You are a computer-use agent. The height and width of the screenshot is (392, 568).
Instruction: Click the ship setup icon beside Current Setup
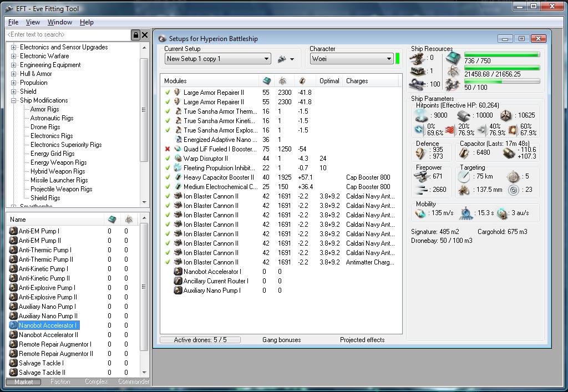click(282, 59)
